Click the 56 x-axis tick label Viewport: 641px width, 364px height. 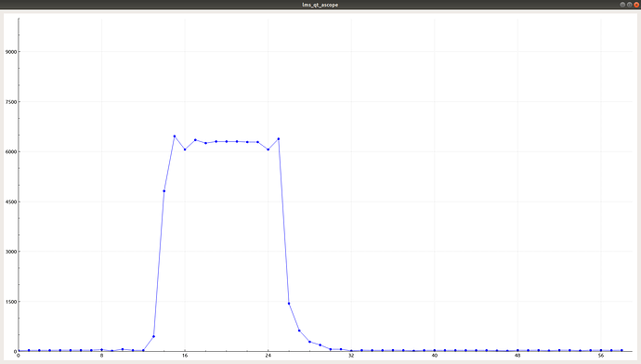601,356
